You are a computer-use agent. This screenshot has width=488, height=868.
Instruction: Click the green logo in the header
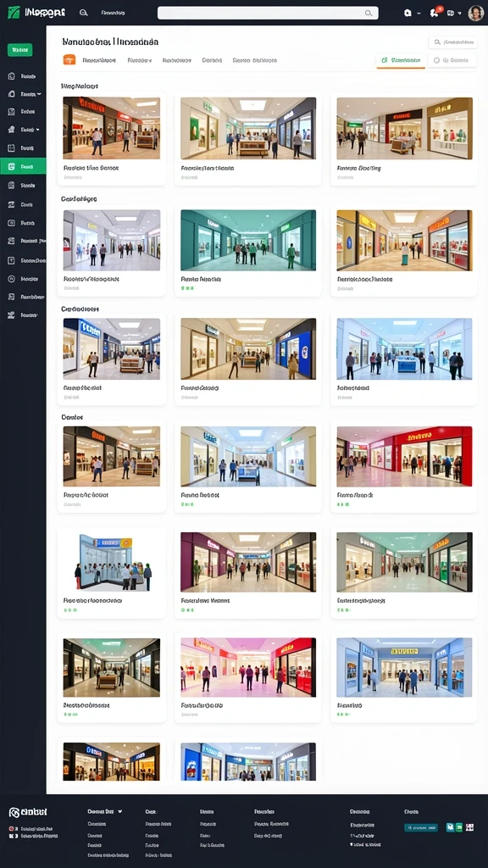(x=14, y=12)
